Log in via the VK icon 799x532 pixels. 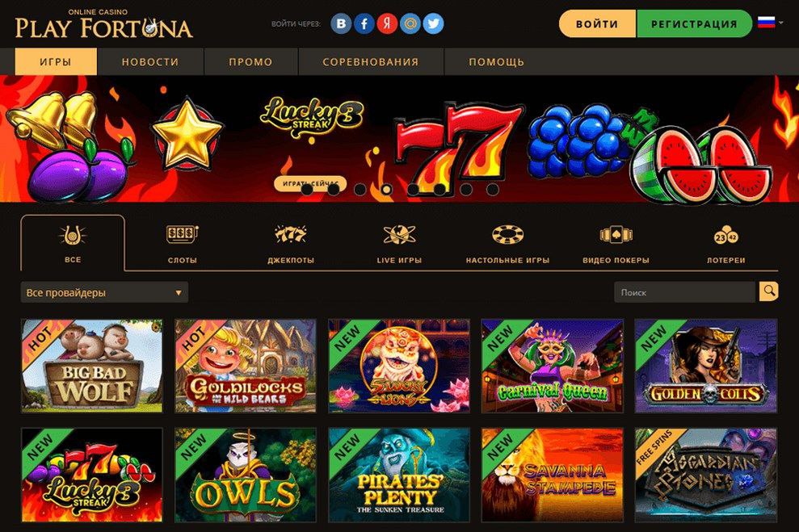pos(341,24)
